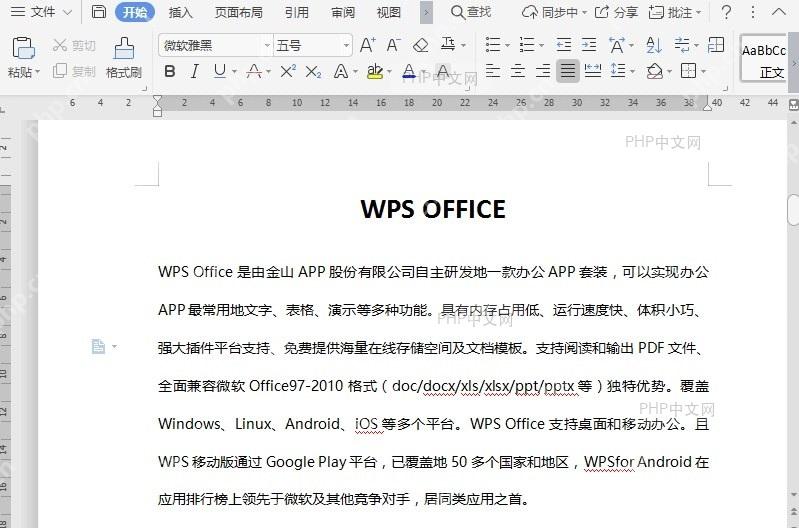Toggle strikethrough formatting
Image resolution: width=799 pixels, height=528 pixels.
click(254, 71)
